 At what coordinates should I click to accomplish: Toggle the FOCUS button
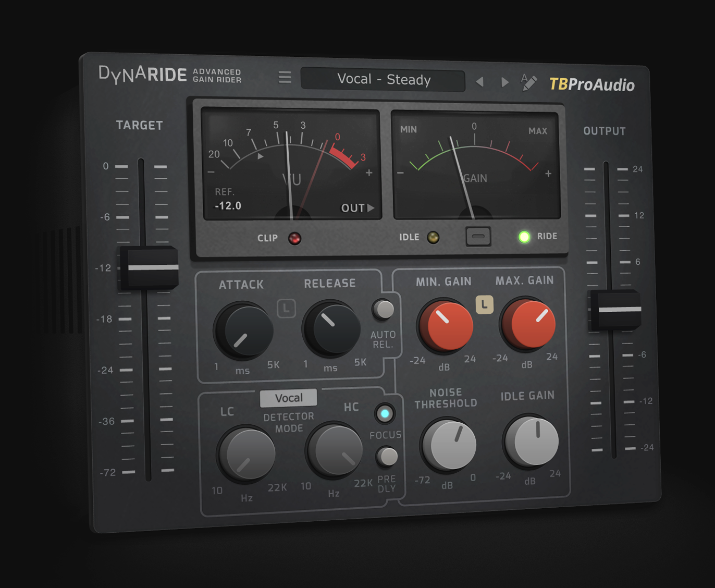[x=385, y=414]
